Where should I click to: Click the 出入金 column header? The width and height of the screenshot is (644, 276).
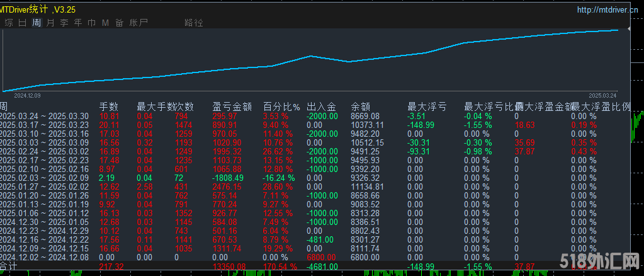pos(321,106)
